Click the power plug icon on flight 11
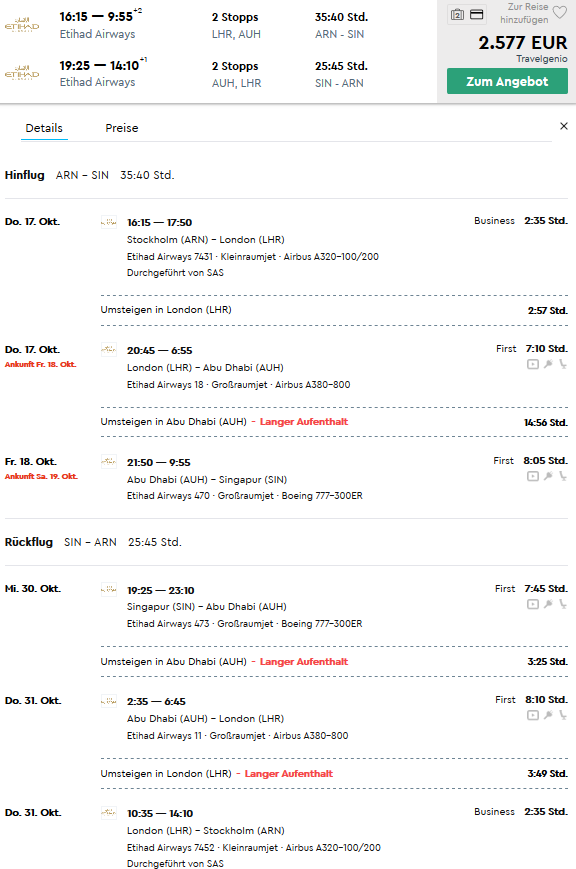The height and width of the screenshot is (869, 576). [x=548, y=715]
